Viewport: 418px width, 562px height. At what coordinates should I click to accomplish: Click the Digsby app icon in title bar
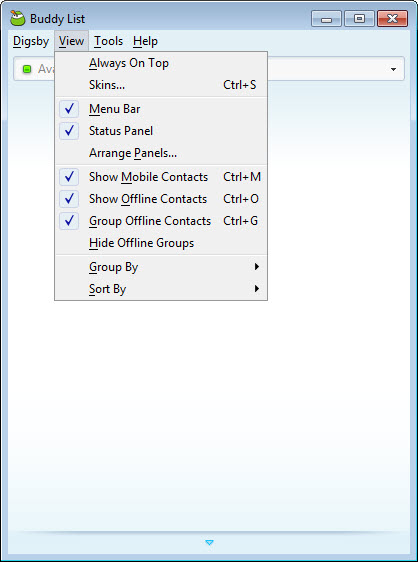[x=17, y=18]
